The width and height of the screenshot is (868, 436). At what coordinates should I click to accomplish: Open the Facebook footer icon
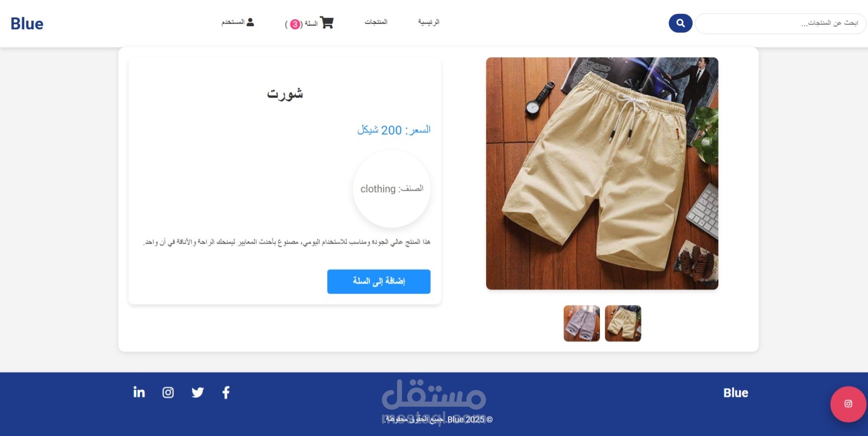(x=226, y=392)
